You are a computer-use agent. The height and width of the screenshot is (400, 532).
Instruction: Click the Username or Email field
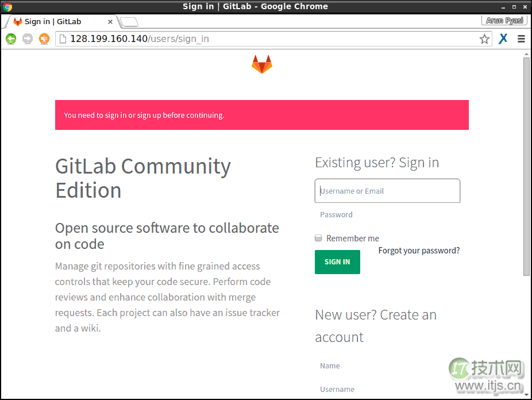click(x=387, y=191)
